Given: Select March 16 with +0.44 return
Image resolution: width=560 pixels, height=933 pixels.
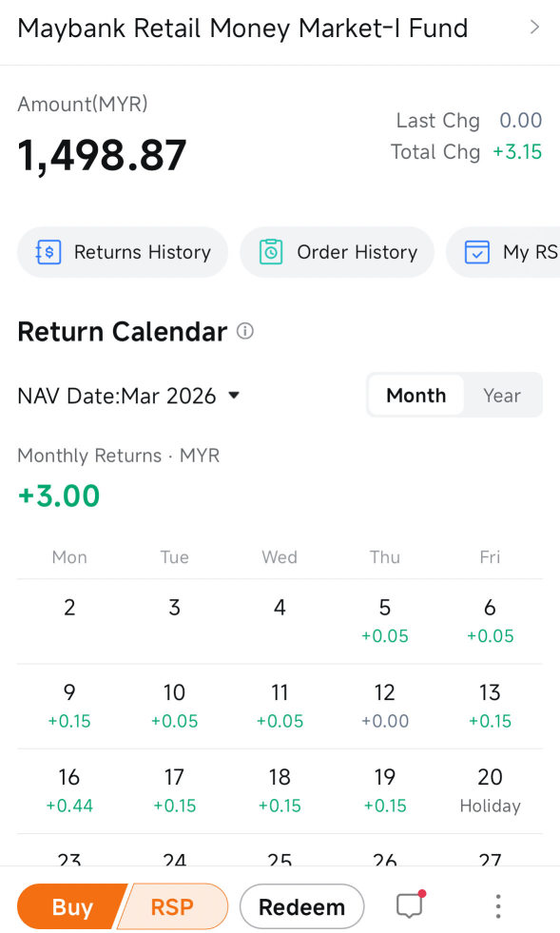Looking at the screenshot, I should [x=69, y=790].
